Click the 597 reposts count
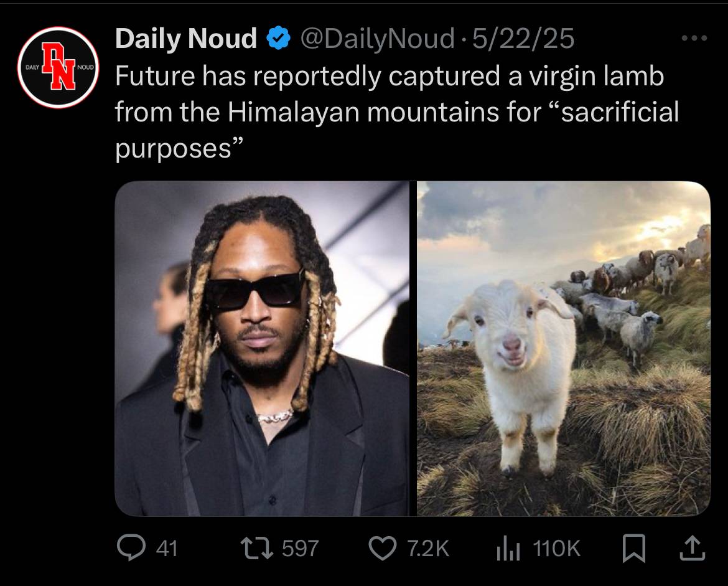Image resolution: width=728 pixels, height=586 pixels. tap(301, 549)
